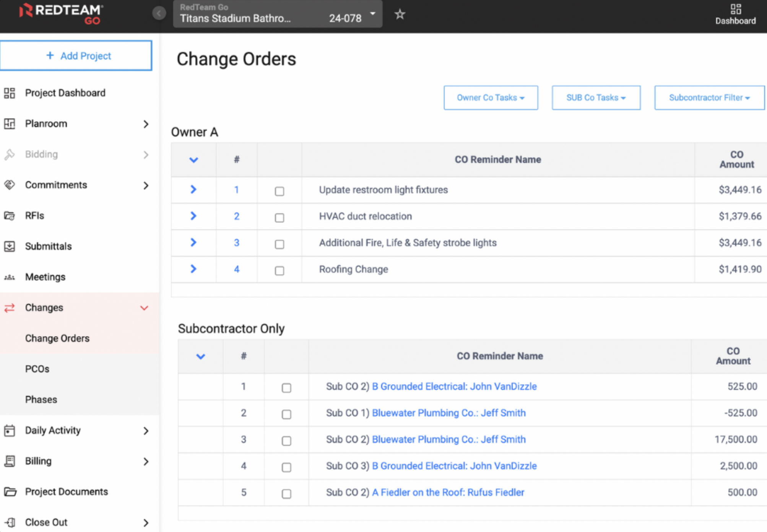Screen dimensions: 767x532
Task: Check Sub CO row 2 -525.00 checkbox
Action: click(286, 414)
